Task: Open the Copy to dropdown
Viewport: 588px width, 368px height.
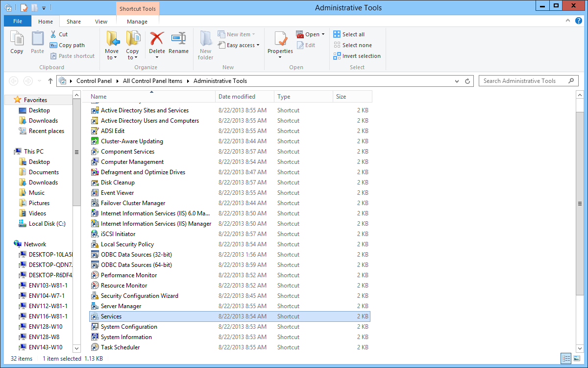Action: (132, 57)
